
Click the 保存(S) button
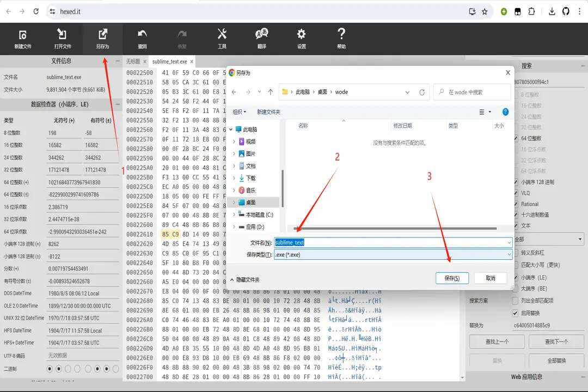(x=452, y=278)
